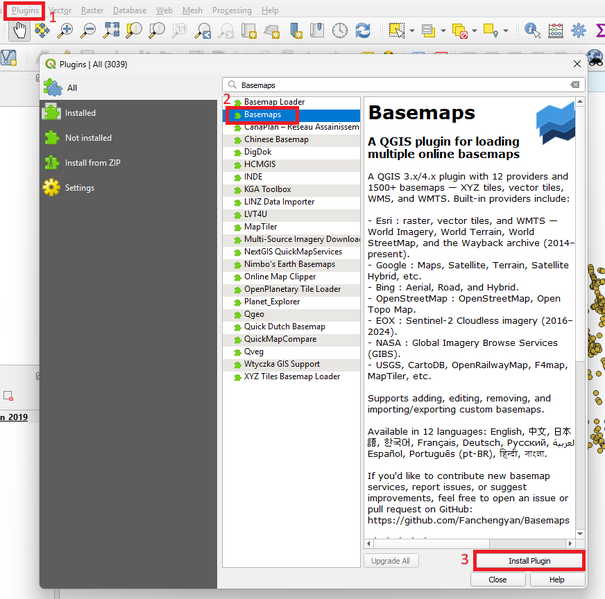Activate Select Features by area tool
605x599 pixels.
pos(397,30)
